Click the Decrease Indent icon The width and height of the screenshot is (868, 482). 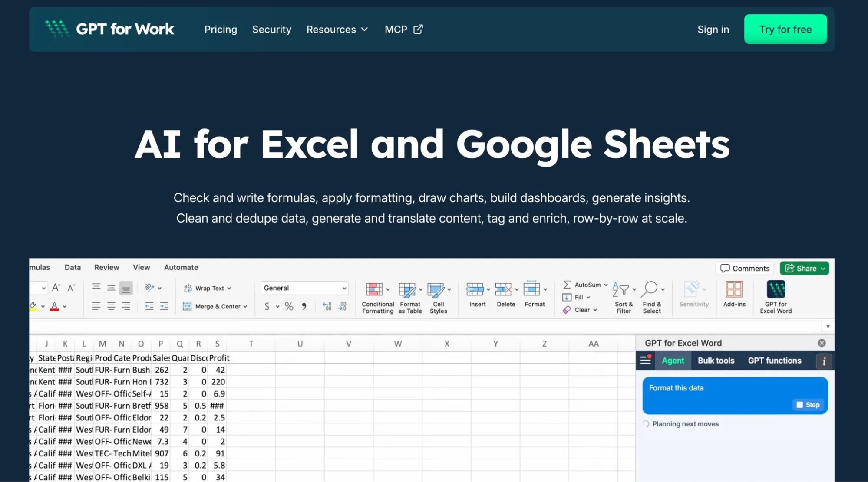[149, 306]
